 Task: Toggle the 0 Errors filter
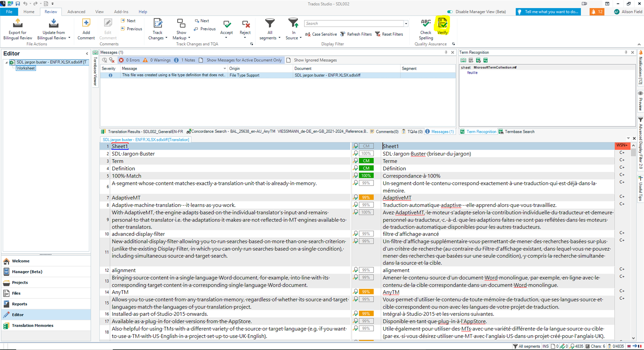(x=130, y=60)
